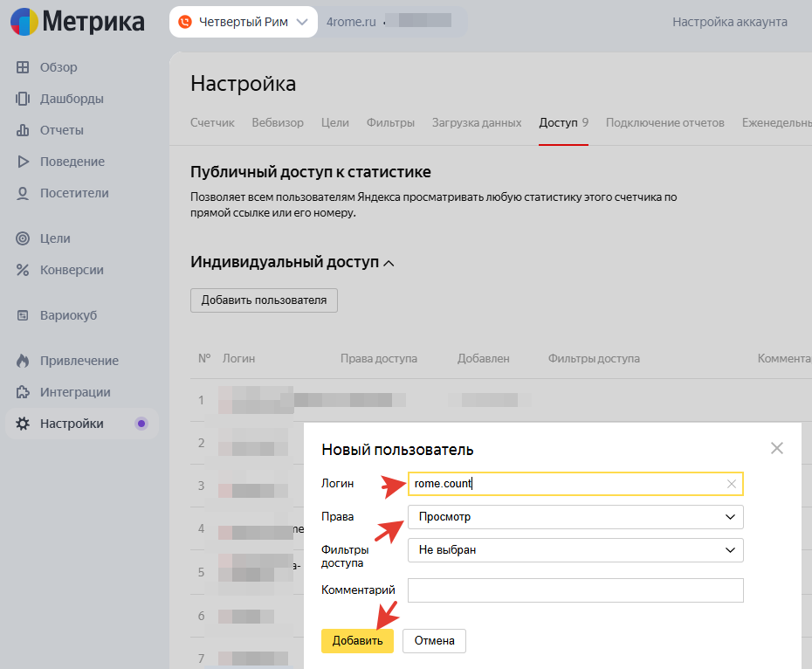The height and width of the screenshot is (669, 812).
Task: Click the Интеграции puzzle icon
Action: pyautogui.click(x=23, y=392)
